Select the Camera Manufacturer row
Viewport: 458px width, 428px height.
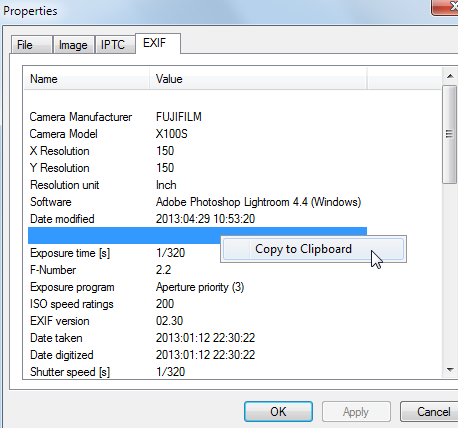pyautogui.click(x=197, y=117)
